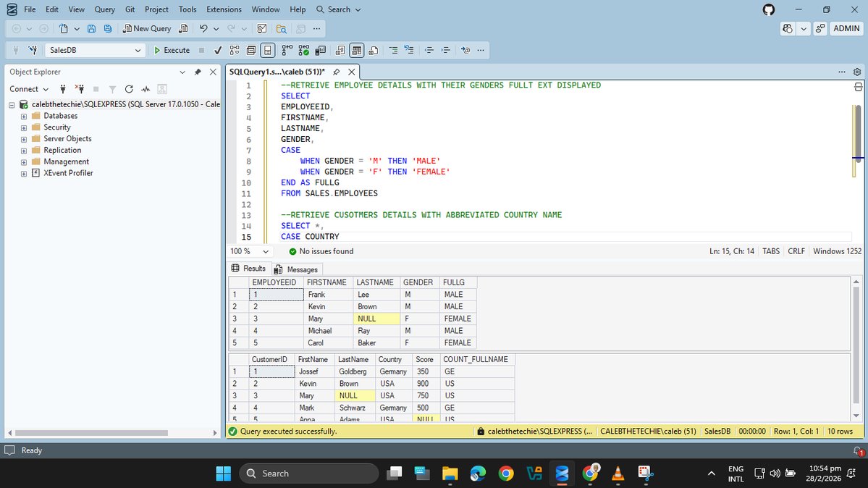Expand the Management folder node

(24, 162)
